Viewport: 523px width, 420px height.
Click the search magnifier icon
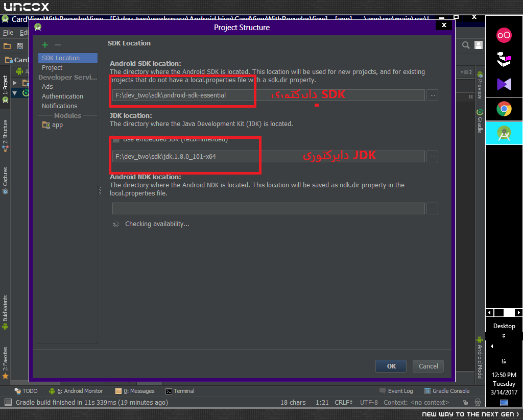click(466, 45)
